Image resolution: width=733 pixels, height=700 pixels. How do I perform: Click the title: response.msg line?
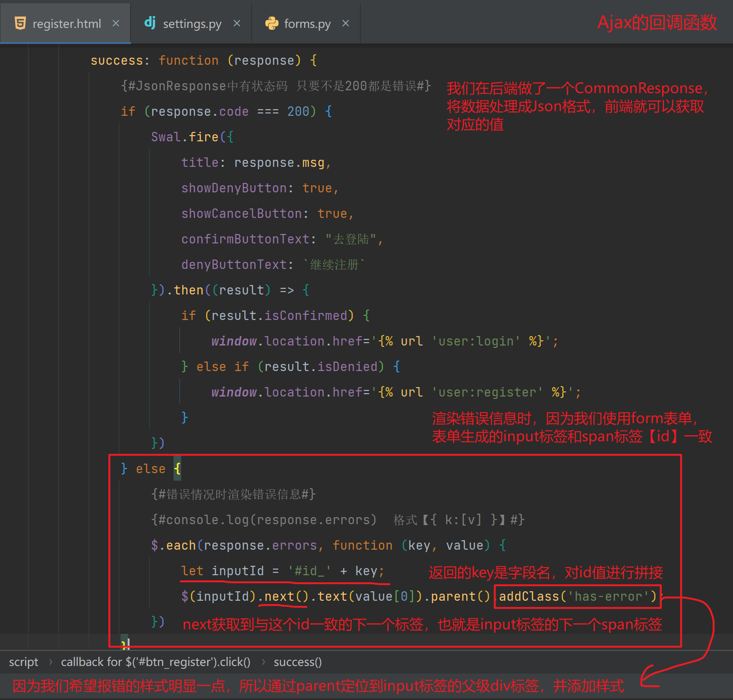coord(256,163)
